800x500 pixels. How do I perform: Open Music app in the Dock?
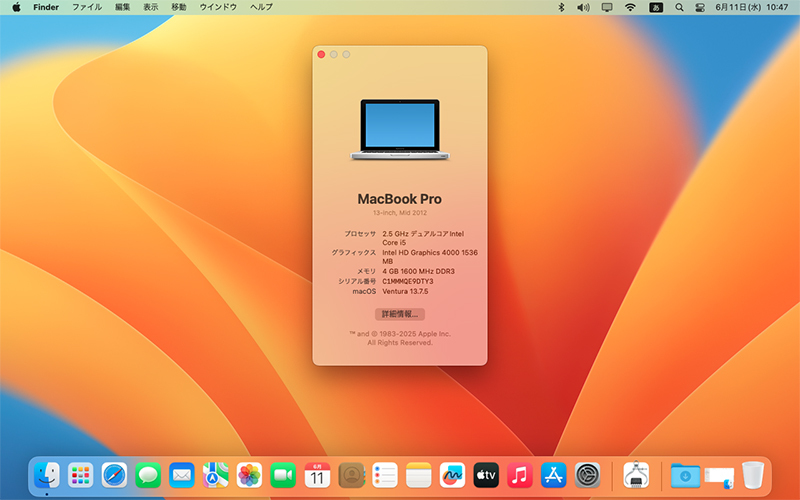coord(520,476)
